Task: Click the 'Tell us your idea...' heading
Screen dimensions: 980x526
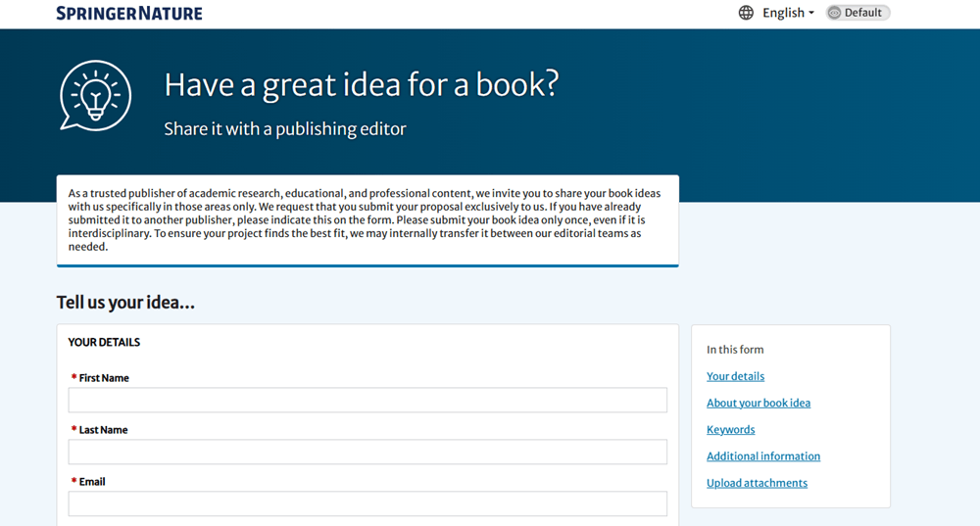Action: pyautogui.click(x=125, y=303)
